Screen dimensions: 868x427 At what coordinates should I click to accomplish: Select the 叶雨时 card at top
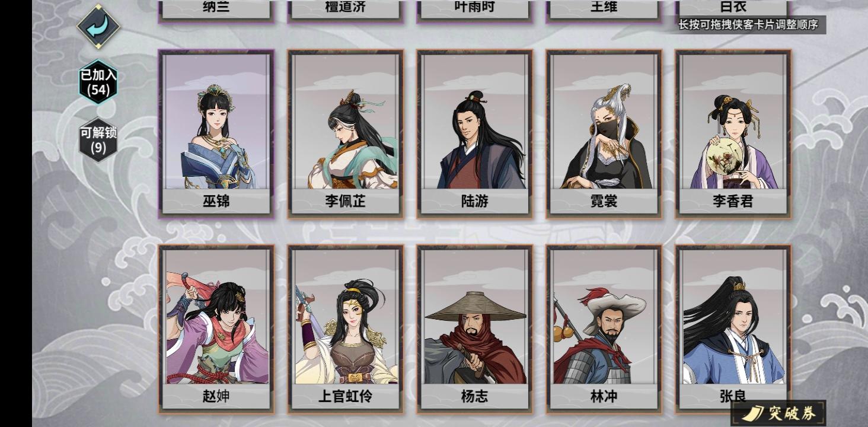point(474,11)
